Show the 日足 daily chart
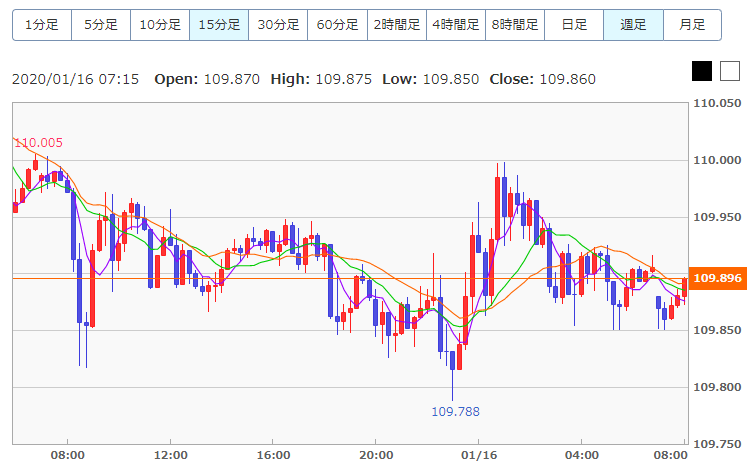 (x=574, y=25)
